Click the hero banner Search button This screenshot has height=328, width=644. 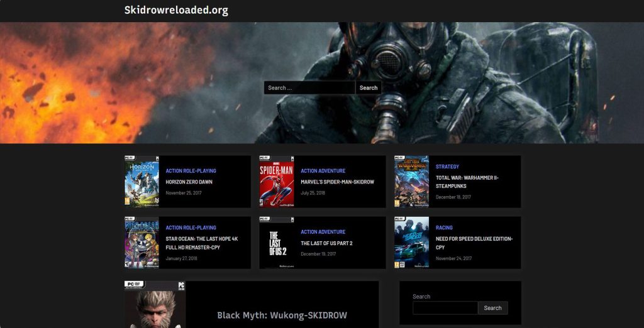pos(369,87)
